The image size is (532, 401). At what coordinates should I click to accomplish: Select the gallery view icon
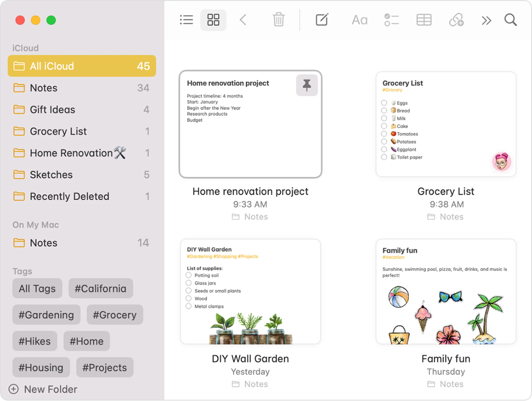point(213,20)
